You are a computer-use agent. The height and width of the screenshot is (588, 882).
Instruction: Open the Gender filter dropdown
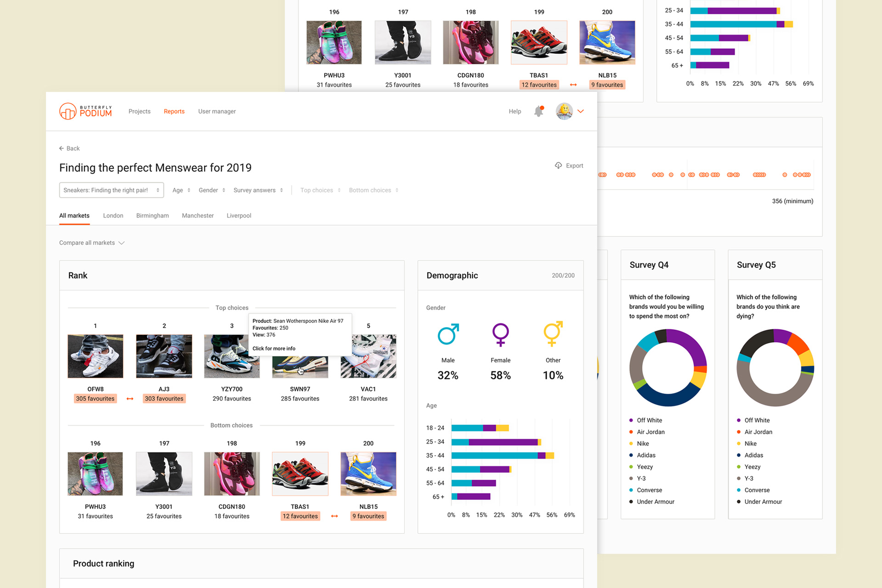pyautogui.click(x=212, y=190)
